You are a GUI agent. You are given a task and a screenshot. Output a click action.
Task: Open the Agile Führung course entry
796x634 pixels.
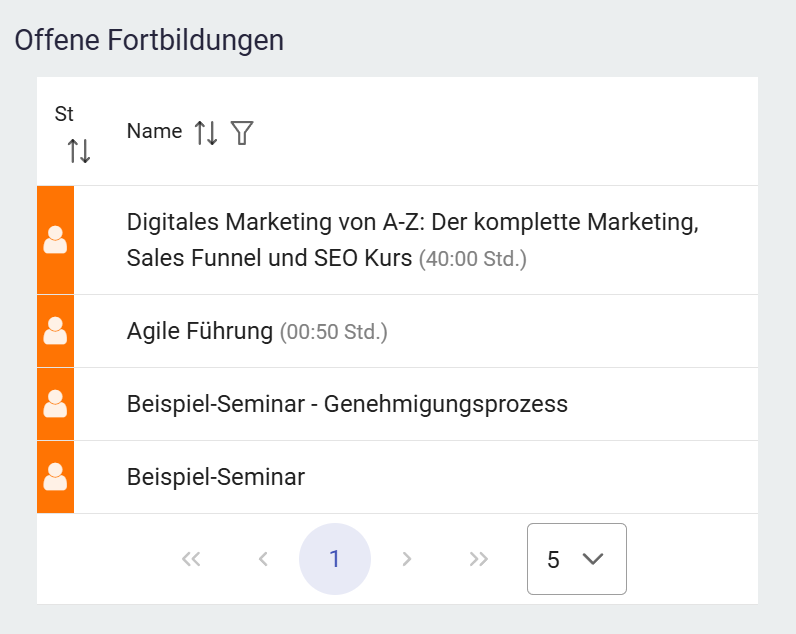[x=200, y=331]
